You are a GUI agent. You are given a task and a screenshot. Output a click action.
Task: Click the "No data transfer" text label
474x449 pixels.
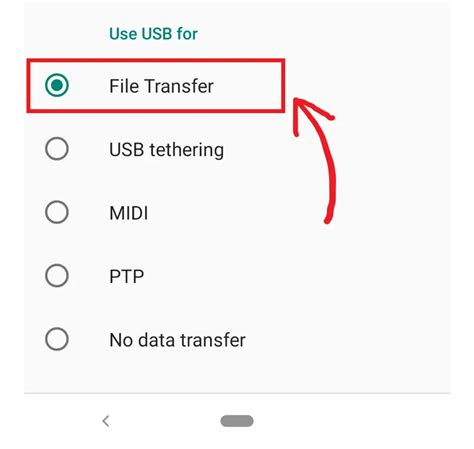177,340
